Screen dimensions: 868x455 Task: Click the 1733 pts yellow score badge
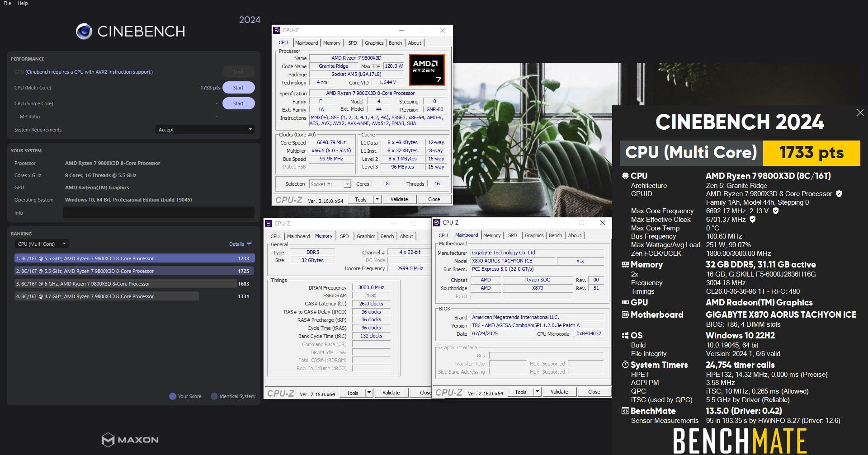pyautogui.click(x=811, y=153)
